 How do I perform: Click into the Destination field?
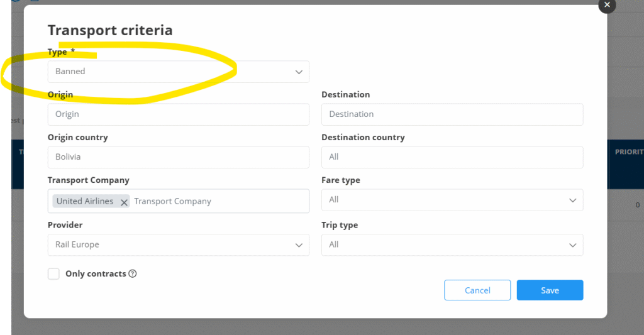tap(452, 114)
